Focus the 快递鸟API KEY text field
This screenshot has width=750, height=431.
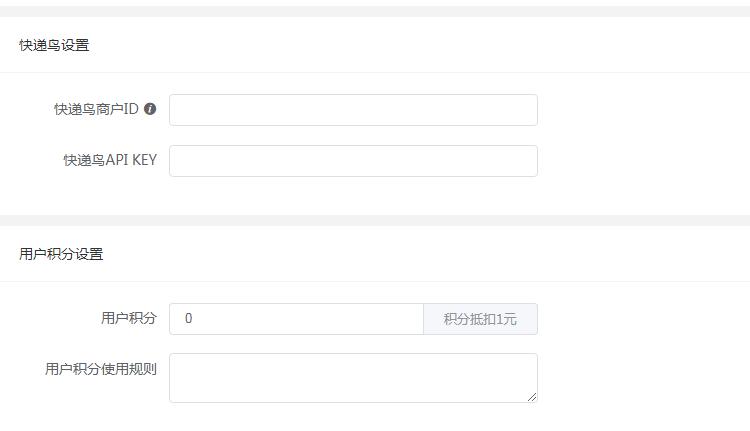[x=353, y=161]
